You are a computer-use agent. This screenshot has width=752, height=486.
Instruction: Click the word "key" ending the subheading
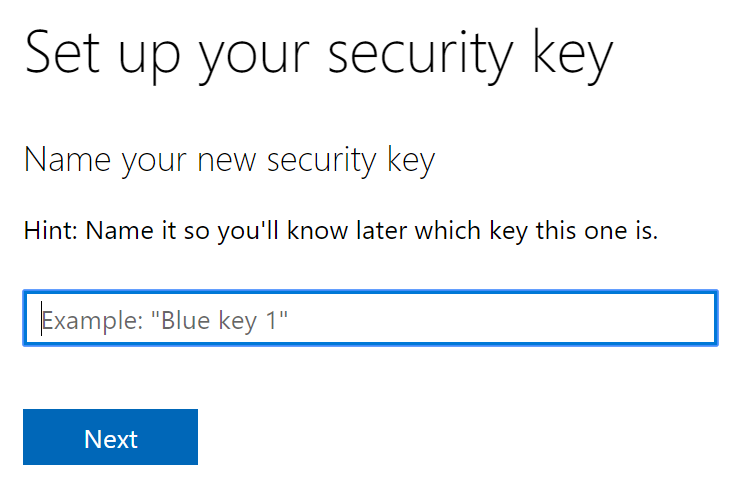click(x=409, y=160)
